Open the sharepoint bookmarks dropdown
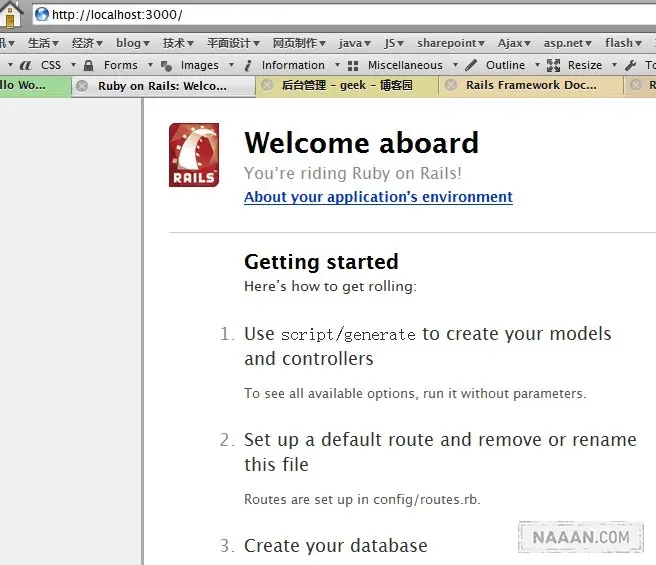The height and width of the screenshot is (565, 656). [454, 43]
